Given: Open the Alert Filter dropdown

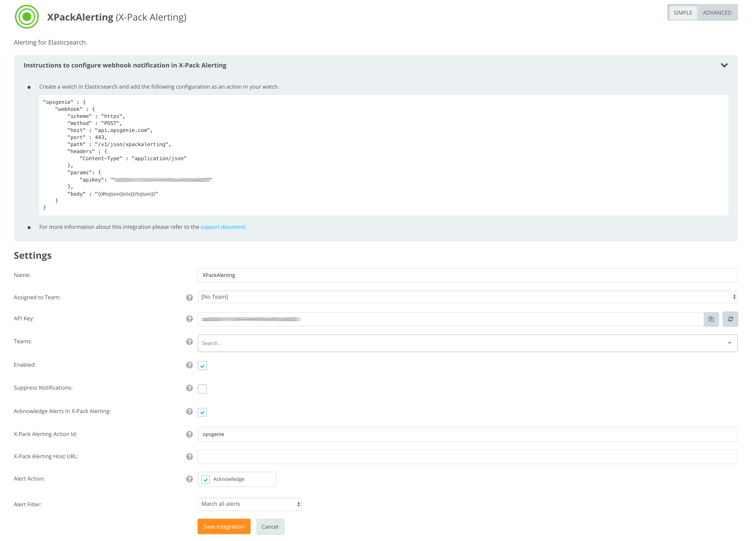Looking at the screenshot, I should [249, 504].
